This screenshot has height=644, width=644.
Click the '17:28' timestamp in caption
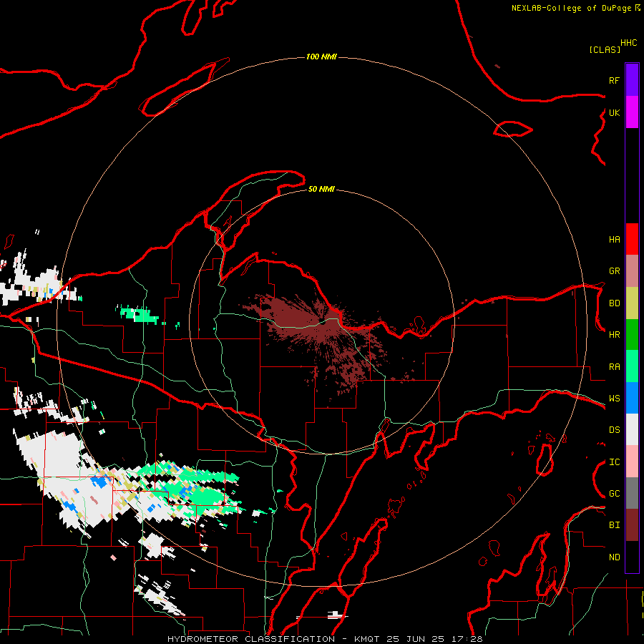point(467,639)
